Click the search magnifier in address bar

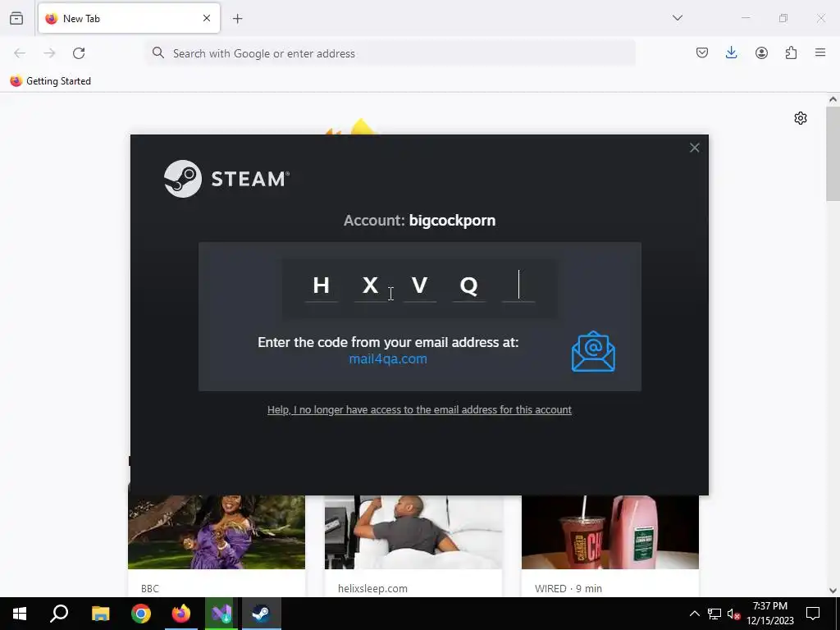point(158,52)
